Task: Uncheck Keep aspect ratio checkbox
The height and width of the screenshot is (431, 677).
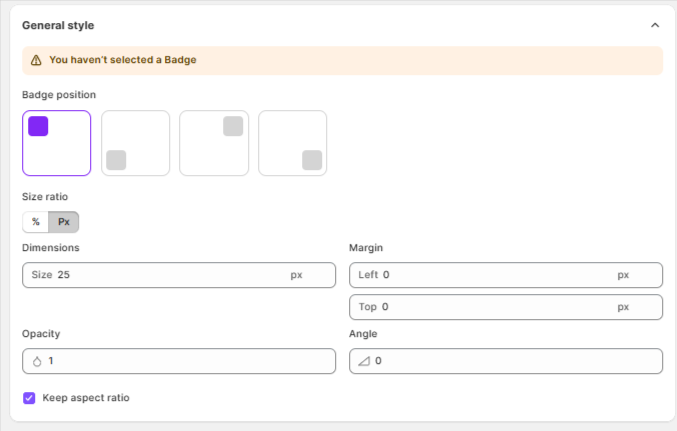Action: coord(29,398)
